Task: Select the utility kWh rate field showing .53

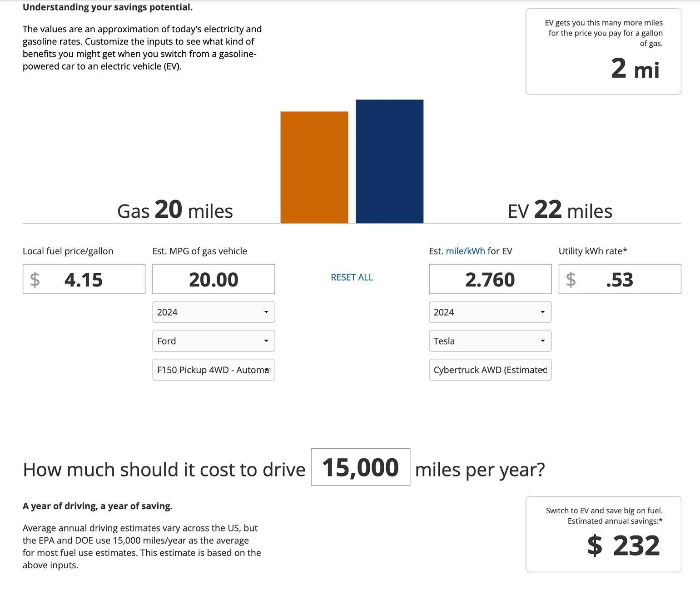Action: click(620, 279)
